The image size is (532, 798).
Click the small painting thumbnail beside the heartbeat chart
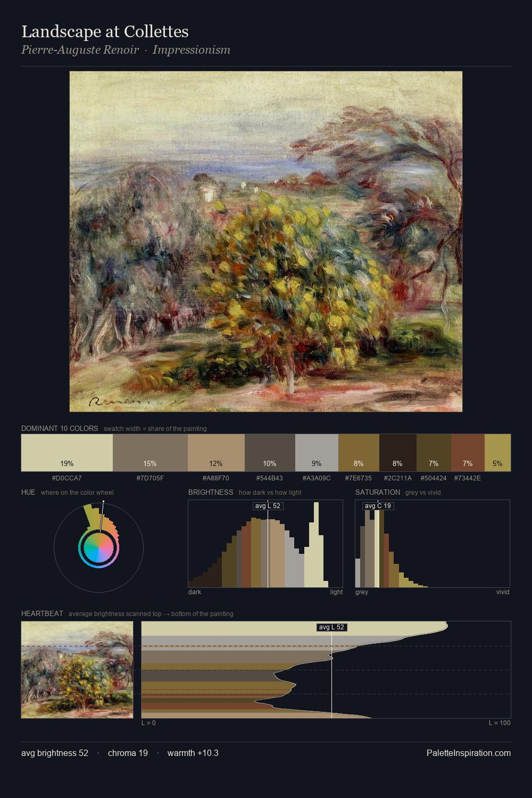pos(77,670)
